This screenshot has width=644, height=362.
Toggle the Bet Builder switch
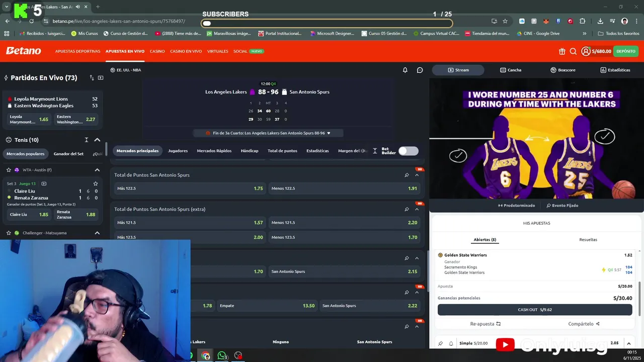point(408,151)
